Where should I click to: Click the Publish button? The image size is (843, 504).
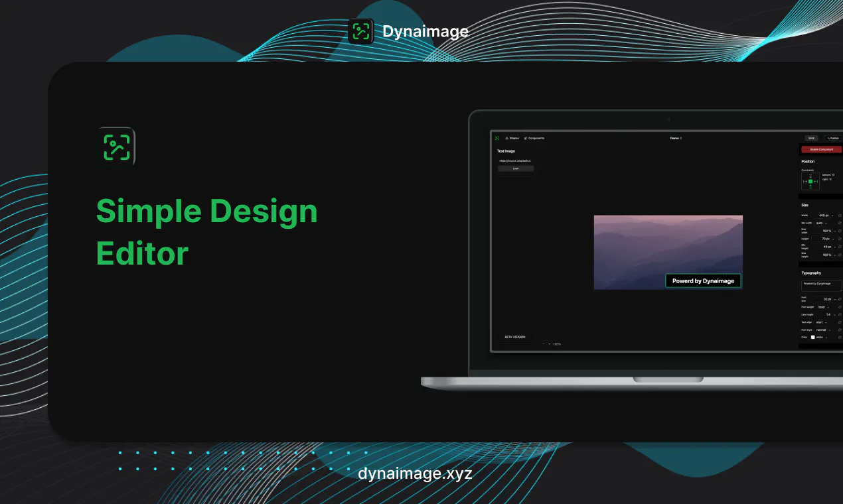coord(834,138)
